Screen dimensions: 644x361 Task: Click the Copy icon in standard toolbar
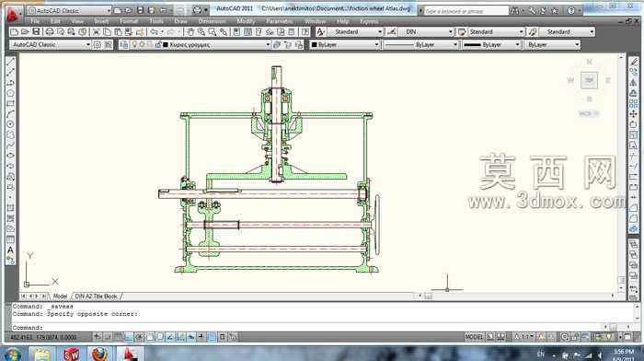[108, 31]
